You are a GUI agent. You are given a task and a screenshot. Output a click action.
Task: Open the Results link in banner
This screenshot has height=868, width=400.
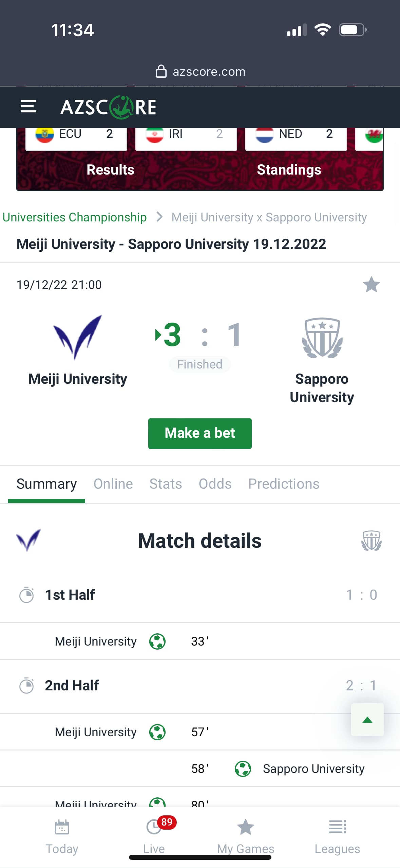[x=110, y=170]
